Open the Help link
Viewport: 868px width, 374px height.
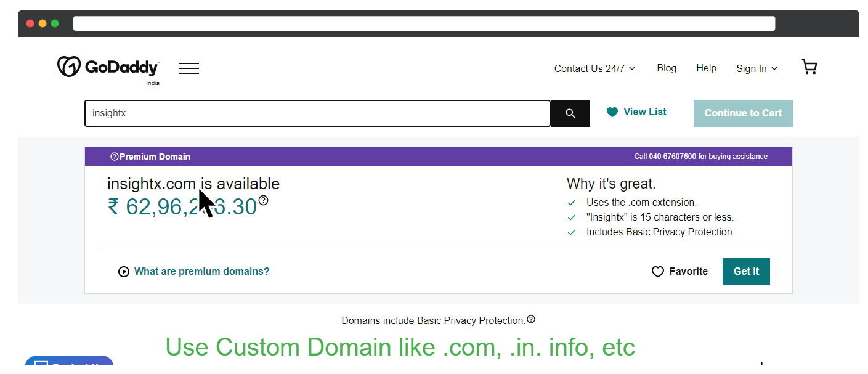coord(707,68)
